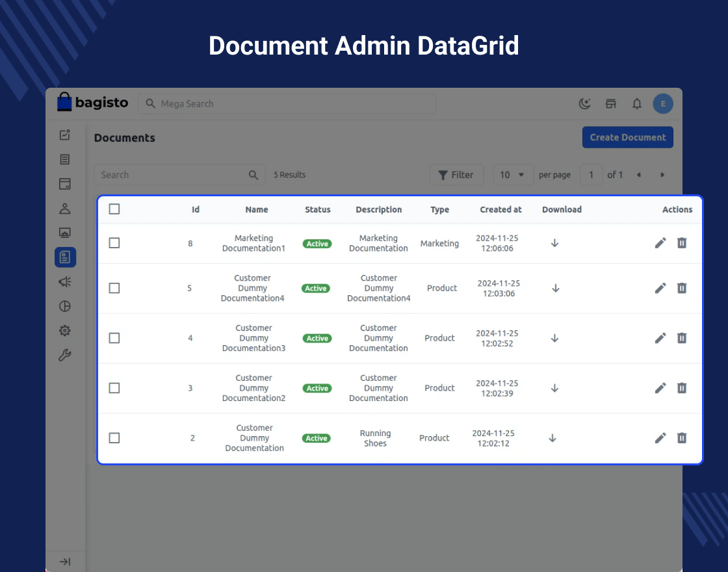Open the Filter panel
The image size is (728, 572).
point(456,175)
